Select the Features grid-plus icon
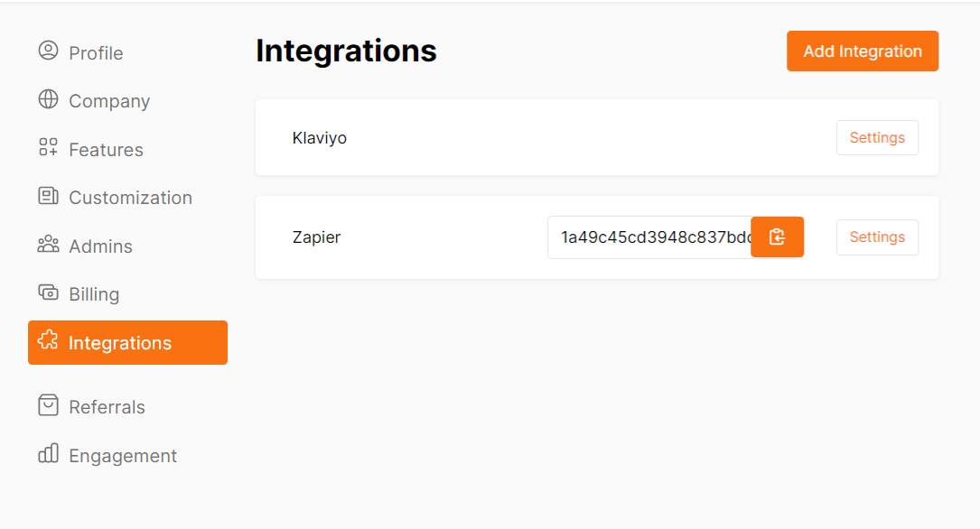 click(48, 147)
